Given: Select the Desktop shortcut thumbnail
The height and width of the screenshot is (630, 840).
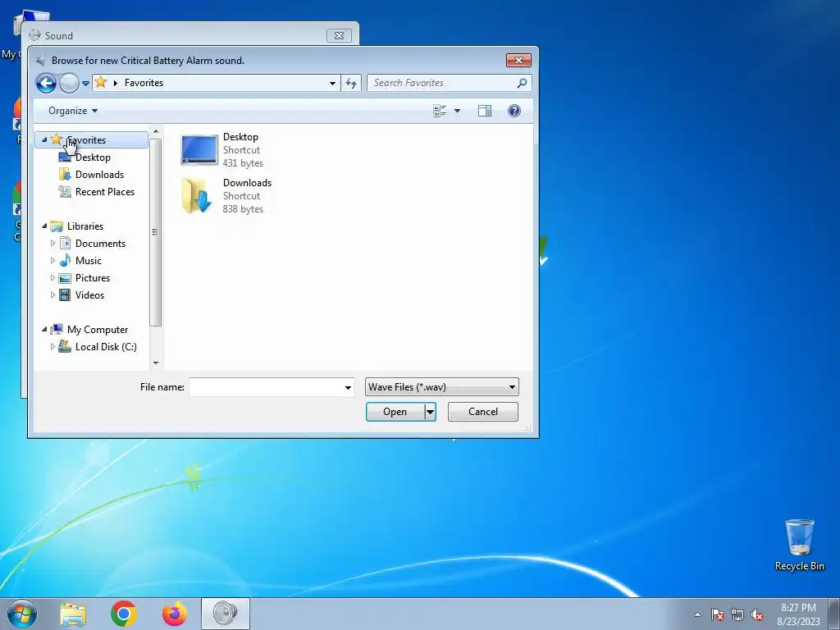Looking at the screenshot, I should pyautogui.click(x=199, y=150).
